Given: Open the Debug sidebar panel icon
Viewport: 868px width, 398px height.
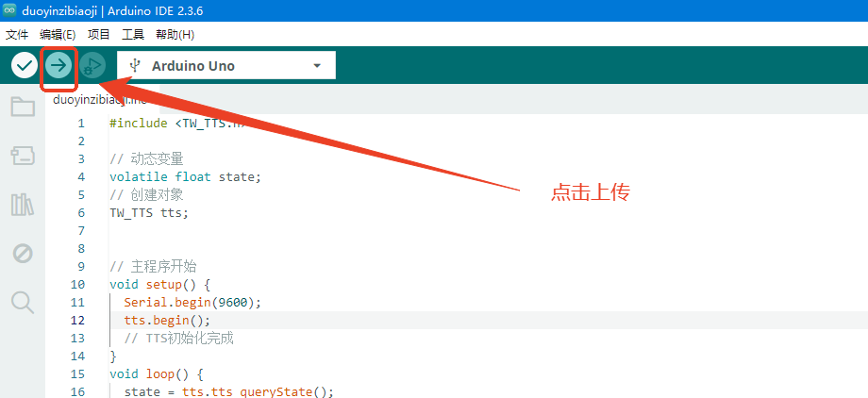Looking at the screenshot, I should [23, 254].
